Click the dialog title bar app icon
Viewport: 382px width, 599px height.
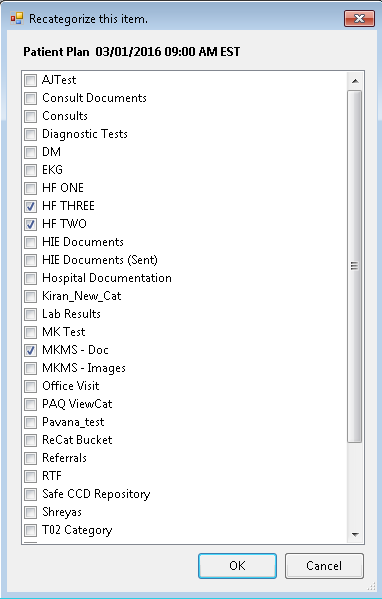tap(17, 18)
